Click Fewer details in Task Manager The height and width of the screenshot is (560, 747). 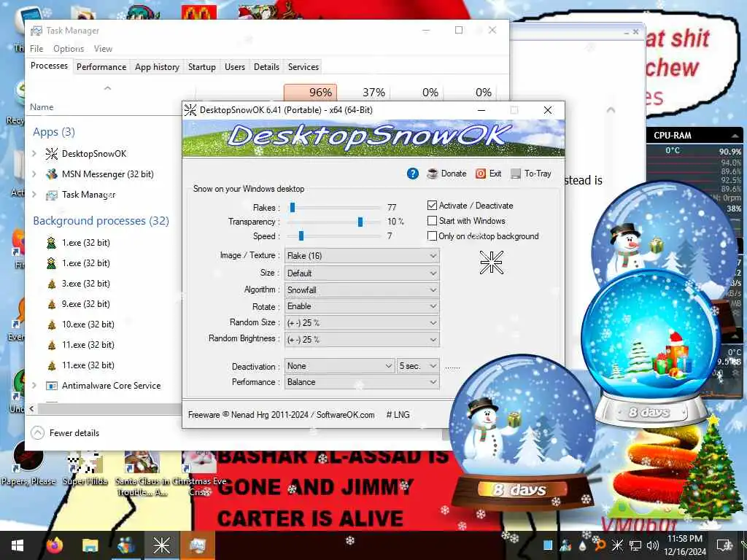[65, 433]
